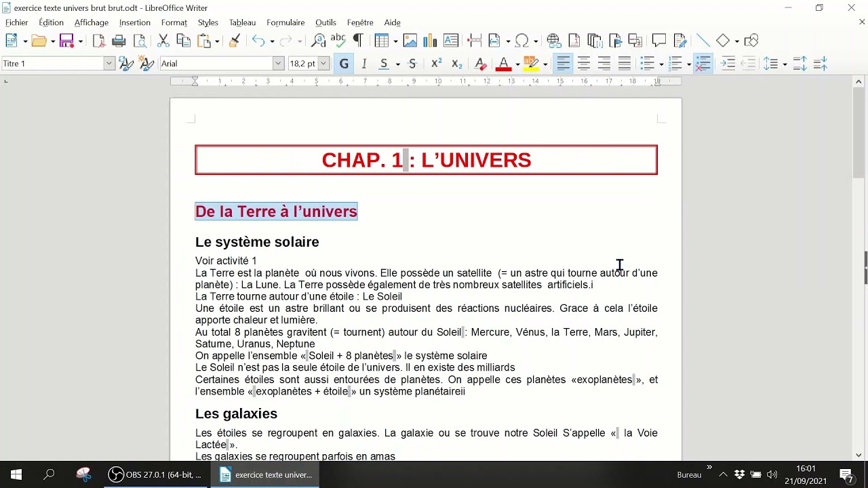Image resolution: width=868 pixels, height=488 pixels.
Task: Toggle center alignment
Action: 583,64
